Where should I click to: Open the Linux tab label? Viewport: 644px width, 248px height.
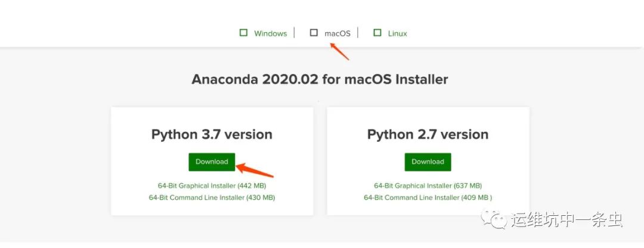tap(397, 33)
